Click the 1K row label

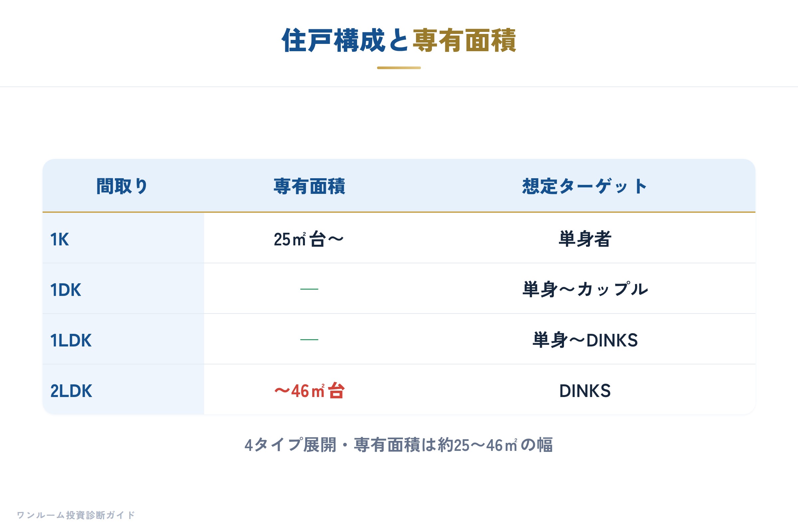(60, 239)
